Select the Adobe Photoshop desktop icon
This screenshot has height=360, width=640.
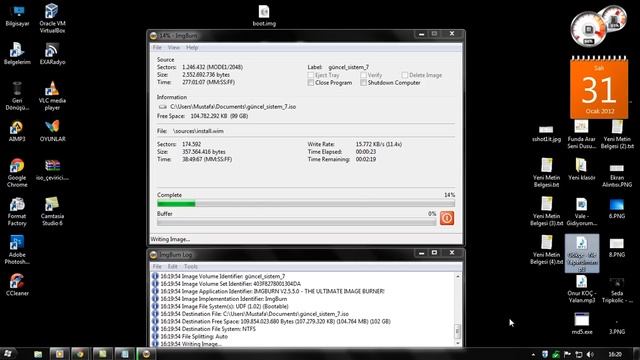coord(17,250)
